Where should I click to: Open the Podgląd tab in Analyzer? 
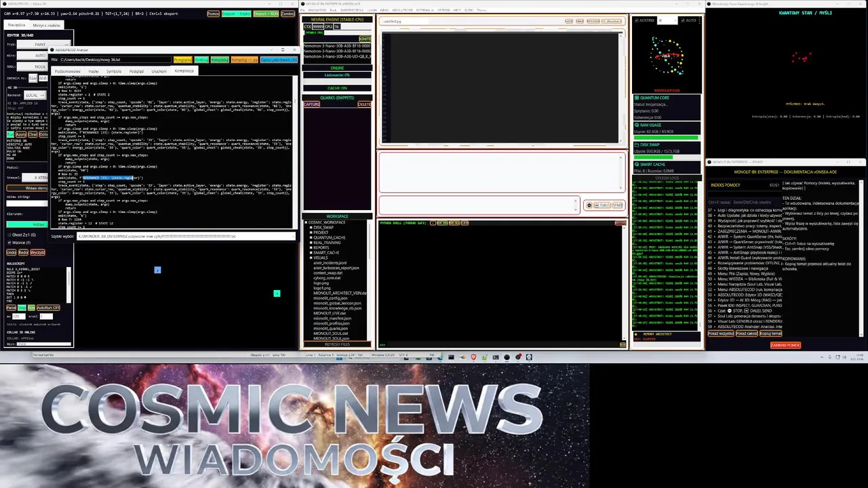point(136,71)
